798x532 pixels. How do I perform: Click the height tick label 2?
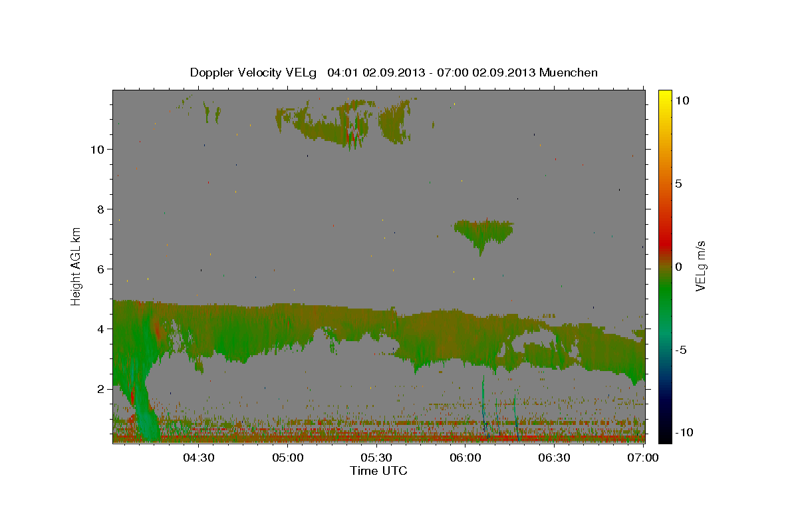[x=101, y=389]
